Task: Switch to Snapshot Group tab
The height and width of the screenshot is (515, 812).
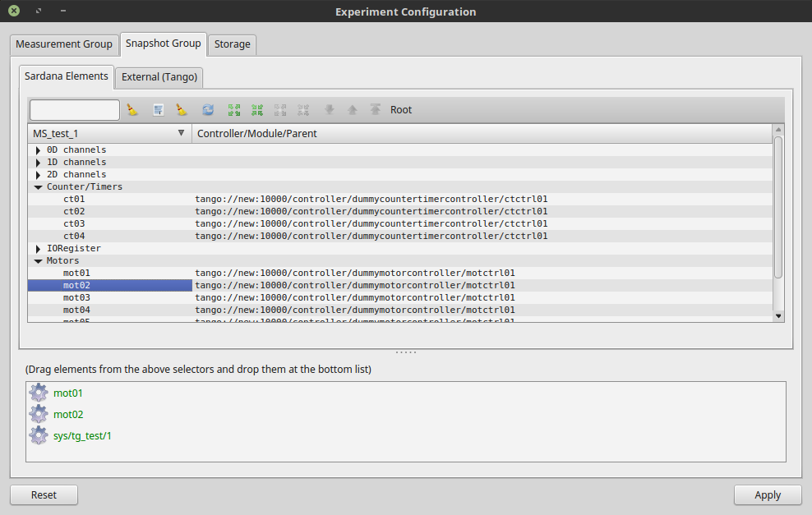Action: click(163, 44)
